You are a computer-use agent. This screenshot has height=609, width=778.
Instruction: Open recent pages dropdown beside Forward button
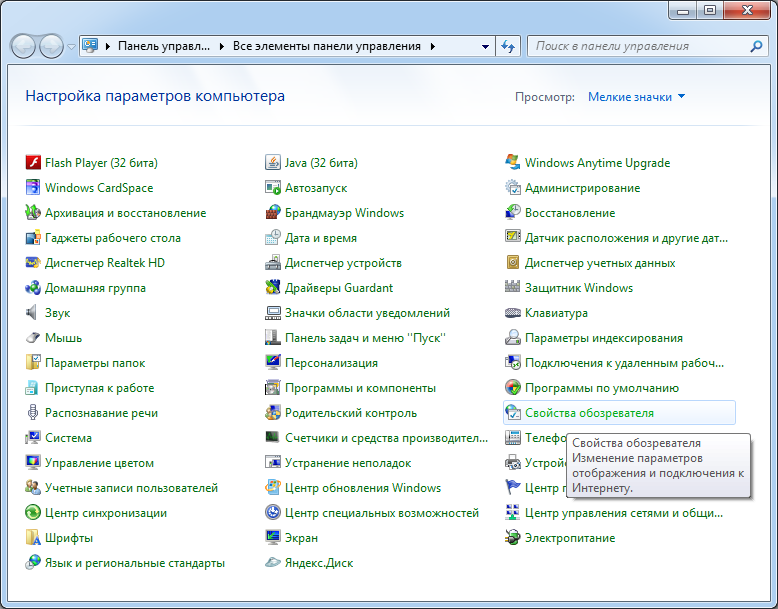[x=71, y=47]
